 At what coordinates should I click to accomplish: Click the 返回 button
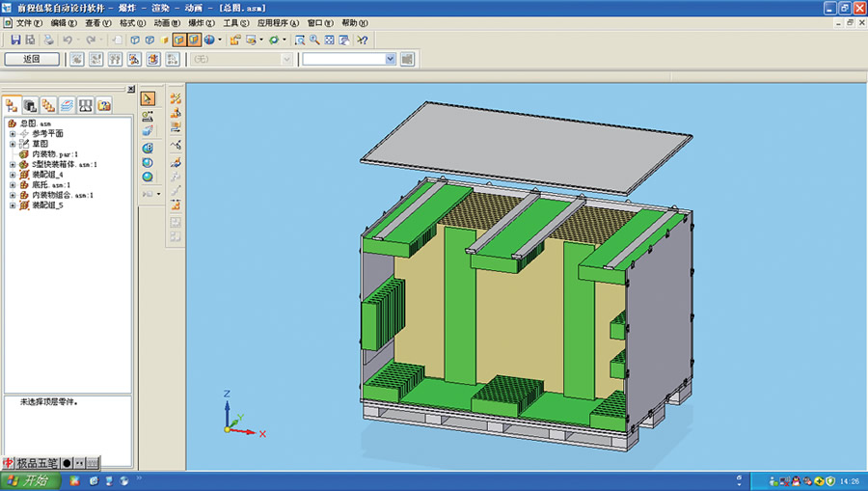tap(31, 59)
